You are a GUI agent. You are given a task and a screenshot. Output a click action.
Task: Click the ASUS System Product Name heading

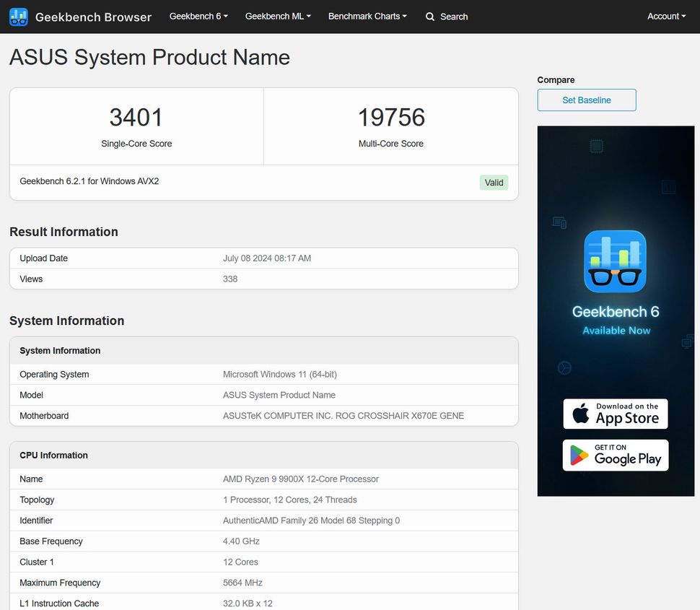point(149,58)
